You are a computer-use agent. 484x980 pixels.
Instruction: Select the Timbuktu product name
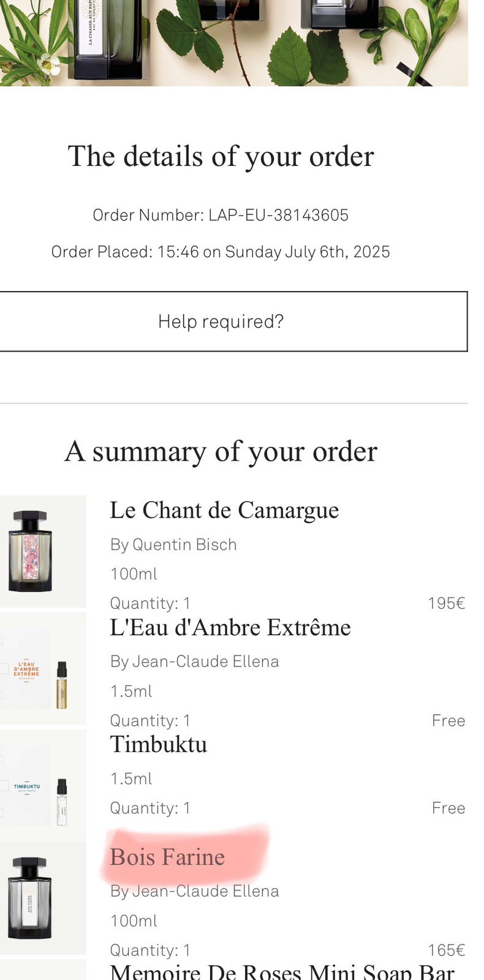tap(158, 745)
